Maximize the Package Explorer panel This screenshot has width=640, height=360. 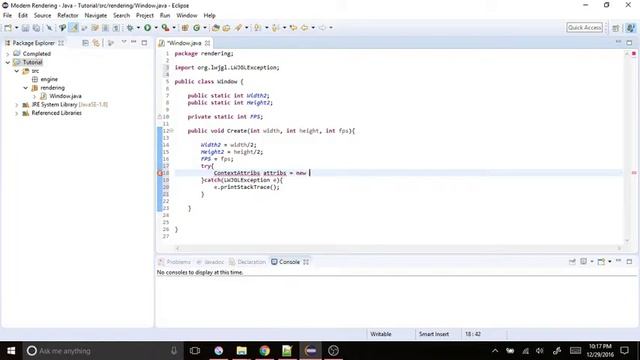[144, 42]
